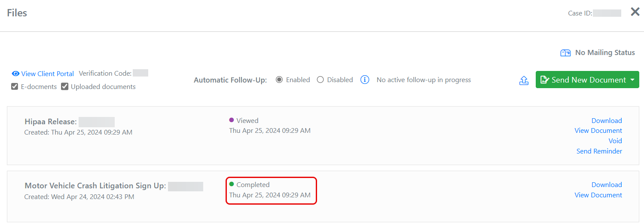644x224 pixels.
Task: Expand the Send New Document dropdown arrow
Action: (x=632, y=80)
